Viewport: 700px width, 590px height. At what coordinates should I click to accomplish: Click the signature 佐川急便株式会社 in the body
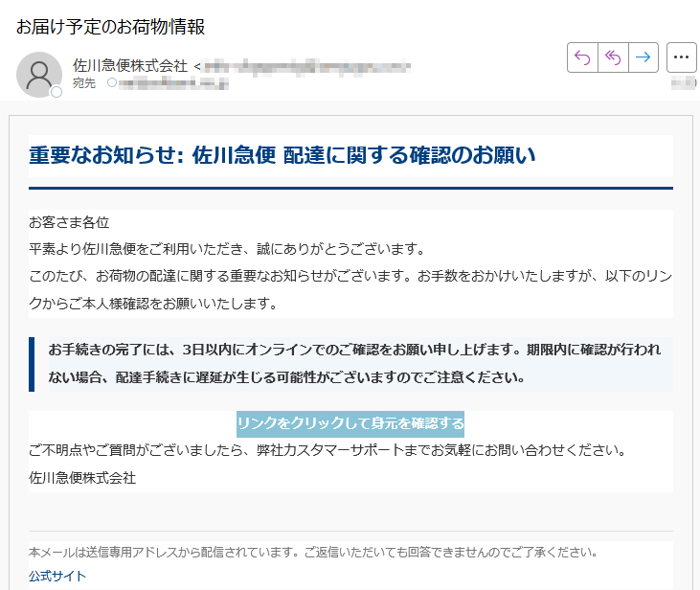[82, 478]
